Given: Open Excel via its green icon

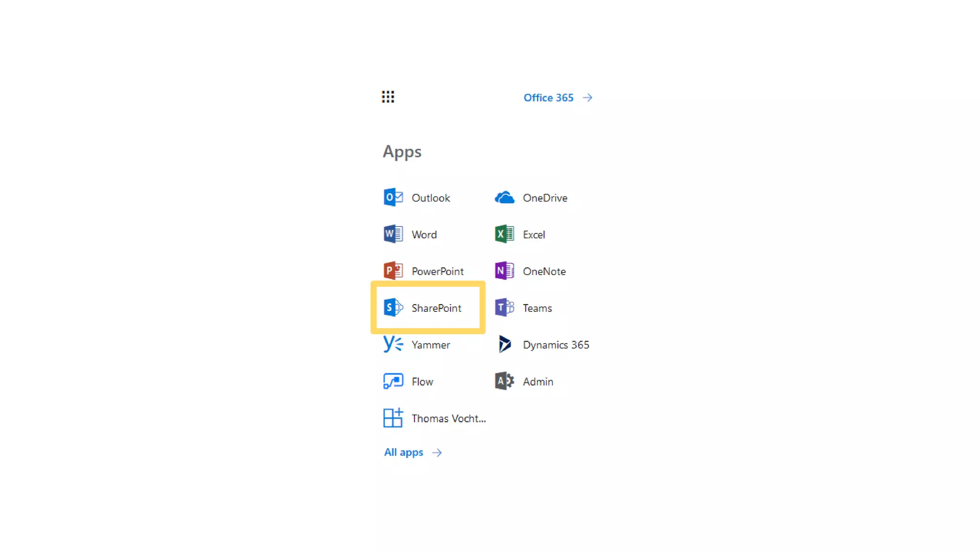Looking at the screenshot, I should click(504, 234).
